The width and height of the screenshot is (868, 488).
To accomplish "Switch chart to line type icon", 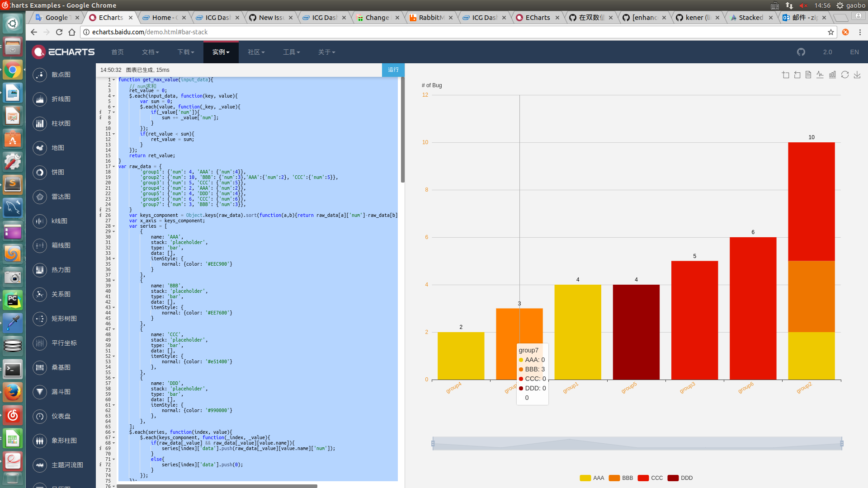I will coord(820,75).
